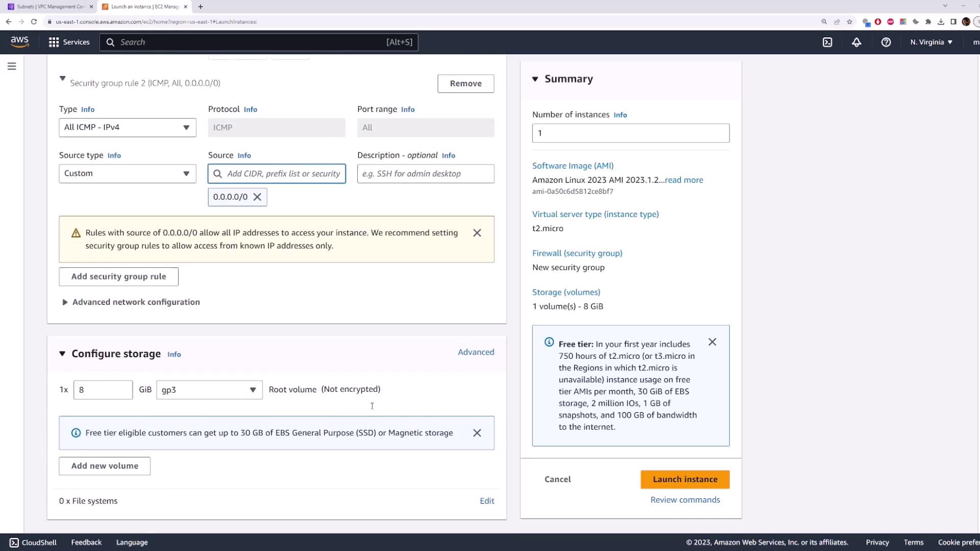Open the hamburger side navigation menu
The width and height of the screenshot is (980, 551).
pos(12,66)
